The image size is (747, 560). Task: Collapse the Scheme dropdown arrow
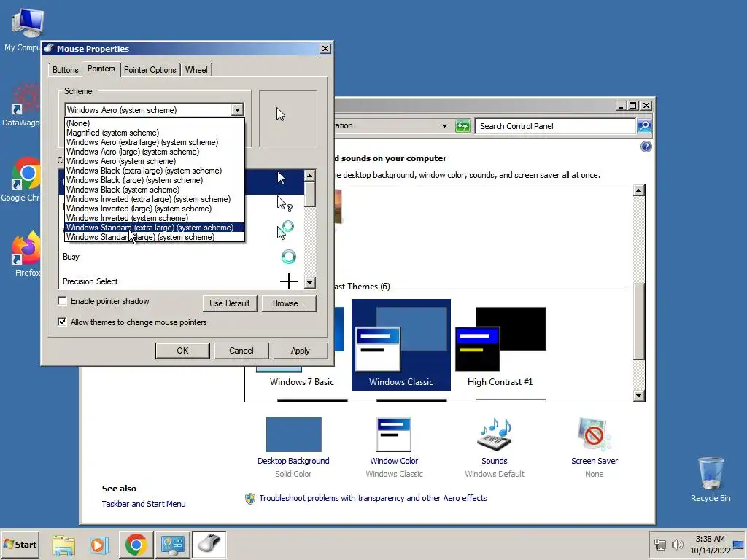pos(237,110)
